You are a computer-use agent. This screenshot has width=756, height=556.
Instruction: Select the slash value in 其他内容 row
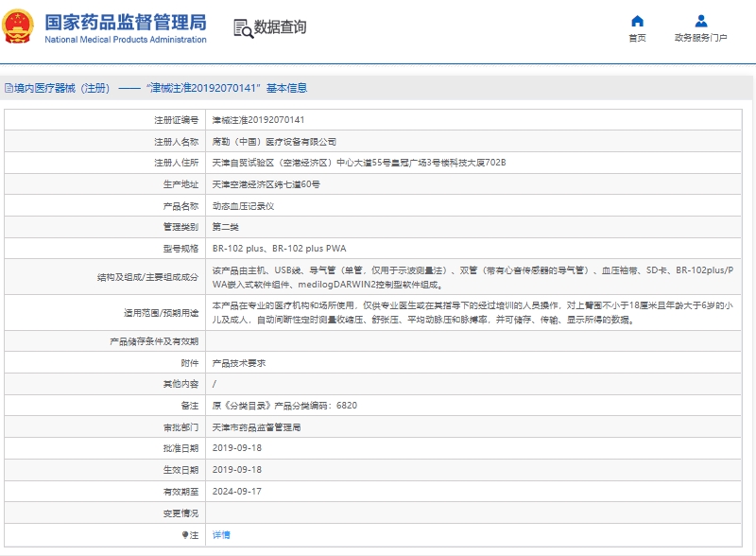pos(215,384)
